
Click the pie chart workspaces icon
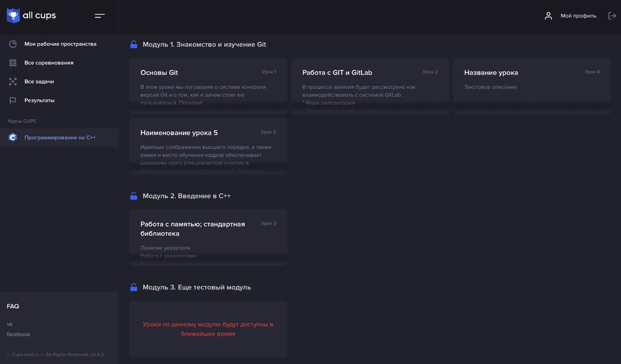(13, 44)
